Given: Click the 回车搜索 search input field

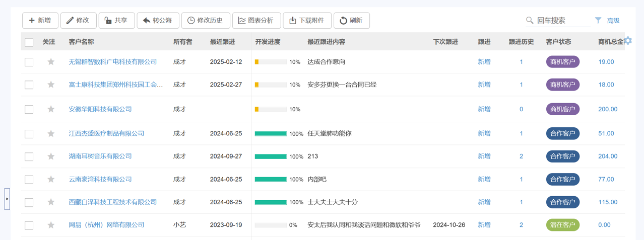Looking at the screenshot, I should (x=562, y=21).
